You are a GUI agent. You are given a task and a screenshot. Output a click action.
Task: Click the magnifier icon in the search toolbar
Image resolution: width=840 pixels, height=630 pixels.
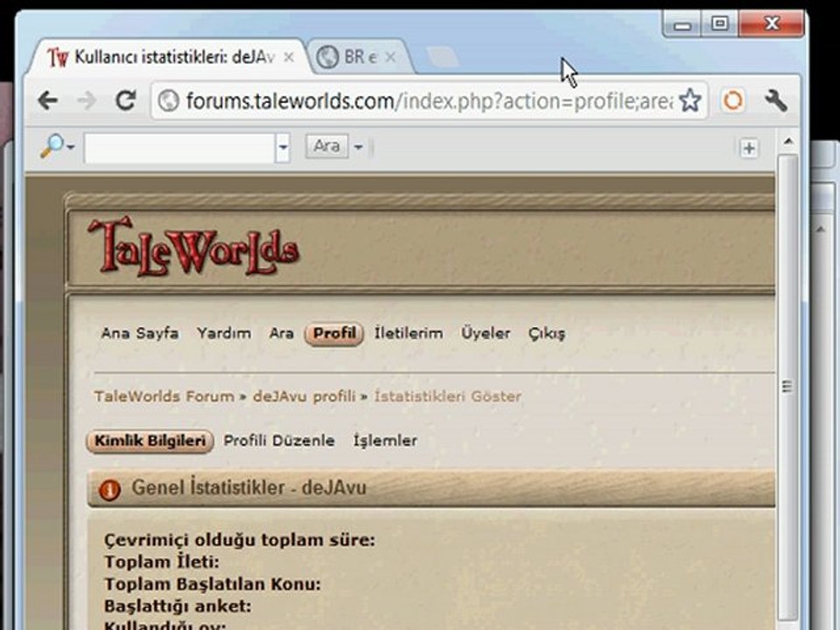pos(52,146)
